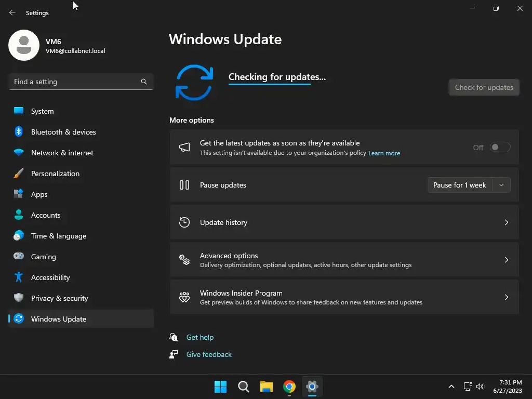
Task: Click the Accessibility figure icon
Action: pyautogui.click(x=19, y=277)
